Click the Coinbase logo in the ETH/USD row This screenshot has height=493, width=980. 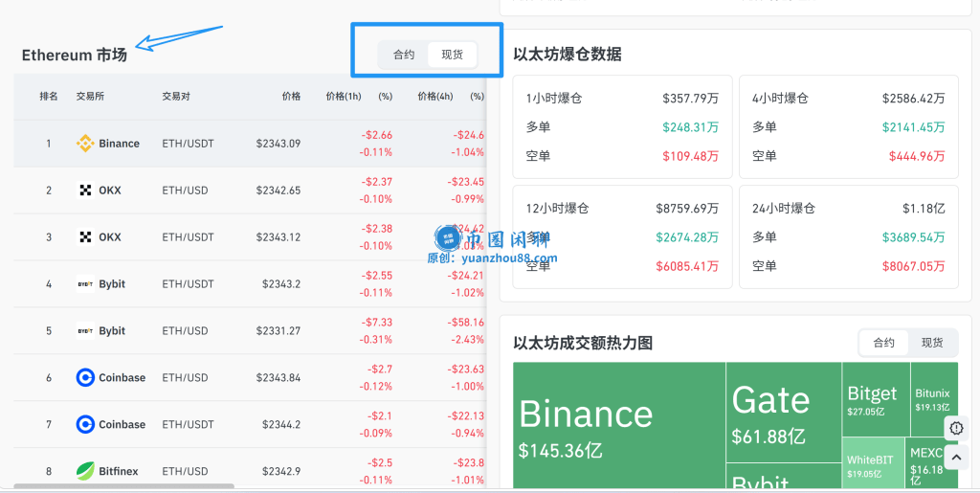point(85,377)
